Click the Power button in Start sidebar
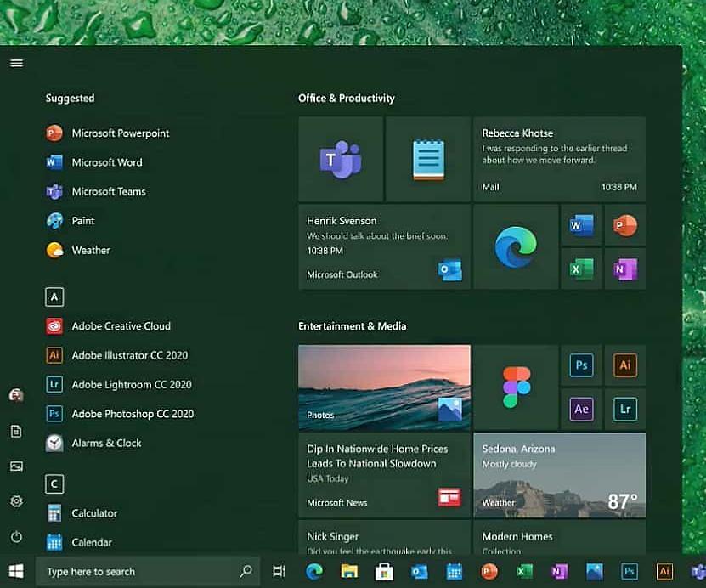Screen dimensions: 706x588 [x=16, y=537]
